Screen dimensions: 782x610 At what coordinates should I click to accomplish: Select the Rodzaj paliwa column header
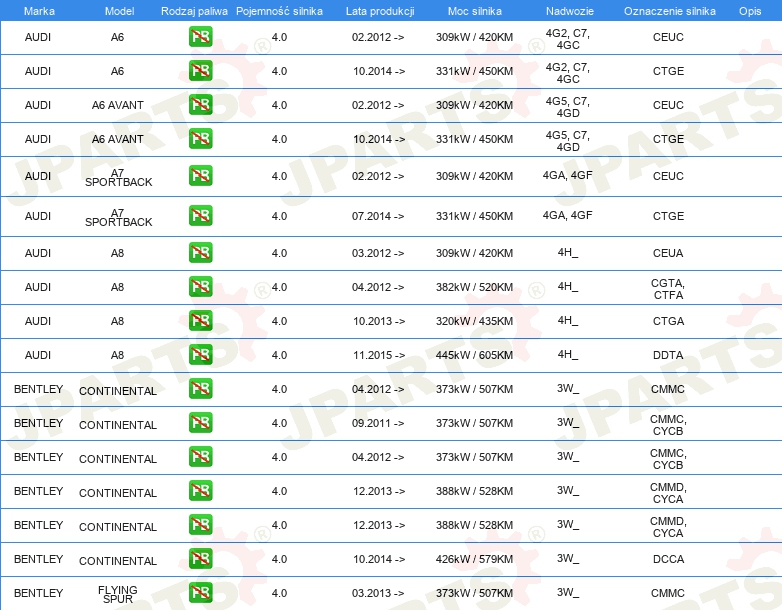(x=194, y=11)
